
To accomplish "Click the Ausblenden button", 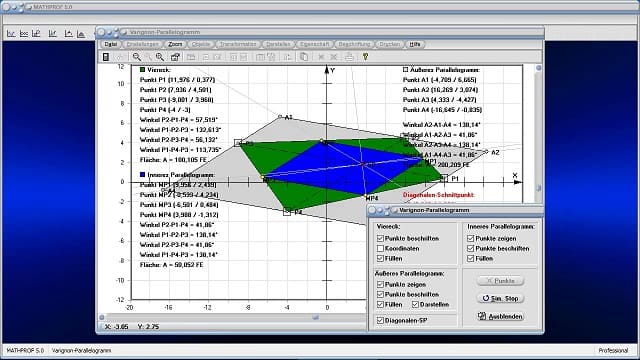I will (501, 316).
